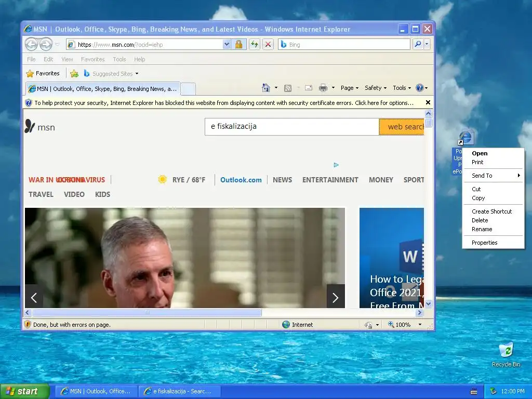The height and width of the screenshot is (399, 532).
Task: Click next slide arrow on news carousel
Action: tap(336, 298)
